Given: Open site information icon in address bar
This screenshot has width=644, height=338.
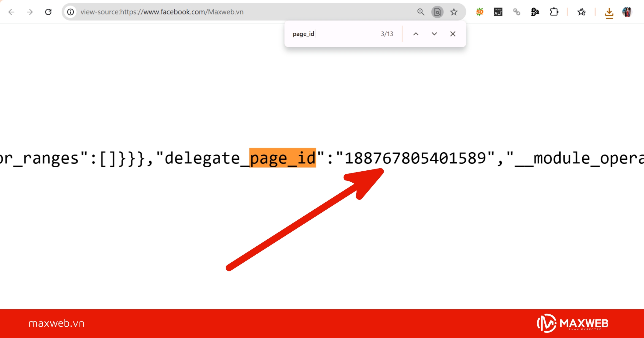Looking at the screenshot, I should tap(71, 12).
